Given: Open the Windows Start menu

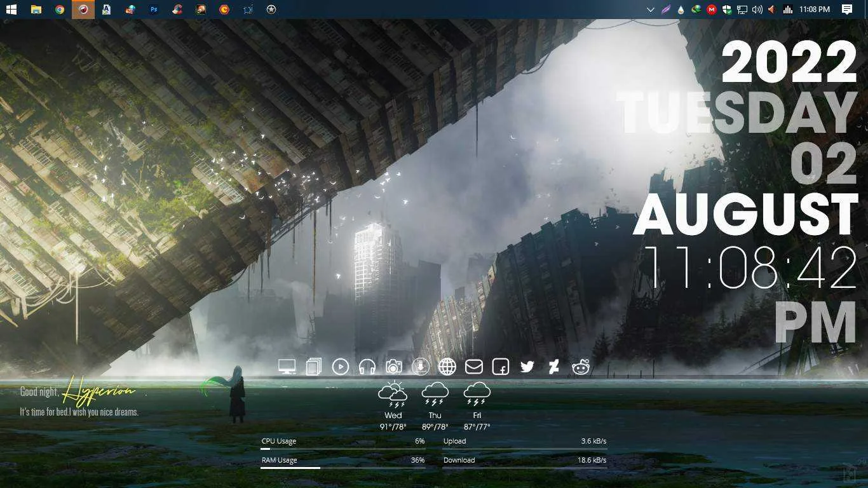Looking at the screenshot, I should pyautogui.click(x=11, y=10).
